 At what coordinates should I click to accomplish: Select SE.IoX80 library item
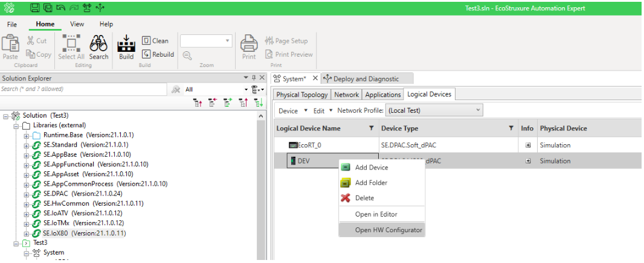84,233
